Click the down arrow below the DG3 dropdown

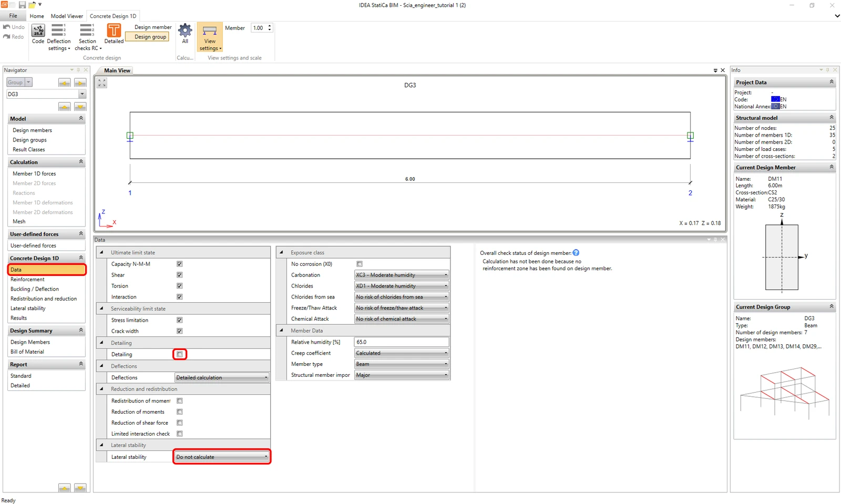point(80,107)
